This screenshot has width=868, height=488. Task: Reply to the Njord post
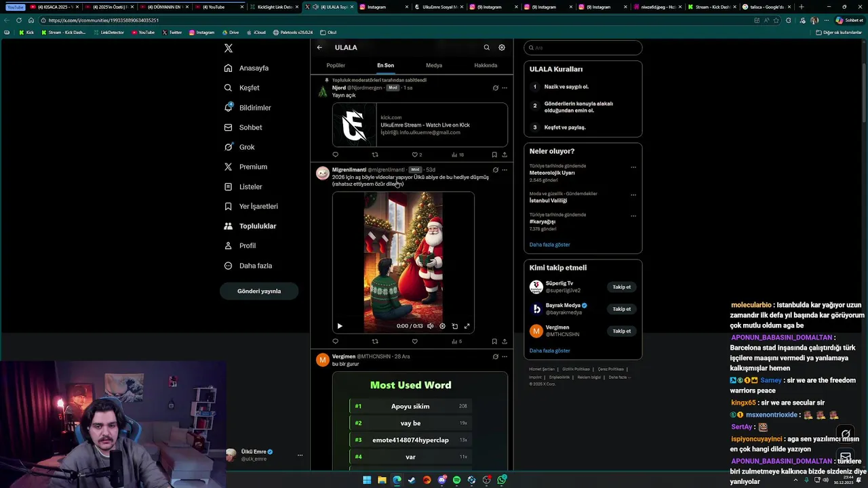tap(335, 155)
